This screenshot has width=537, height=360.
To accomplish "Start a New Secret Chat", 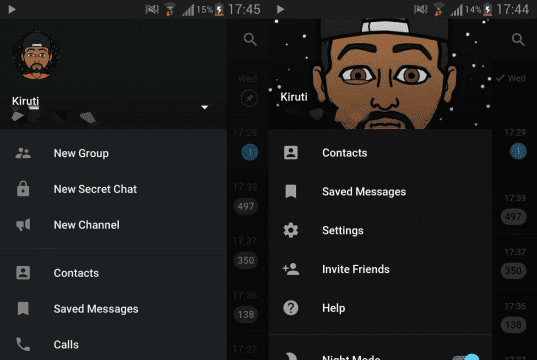I will coord(113,189).
